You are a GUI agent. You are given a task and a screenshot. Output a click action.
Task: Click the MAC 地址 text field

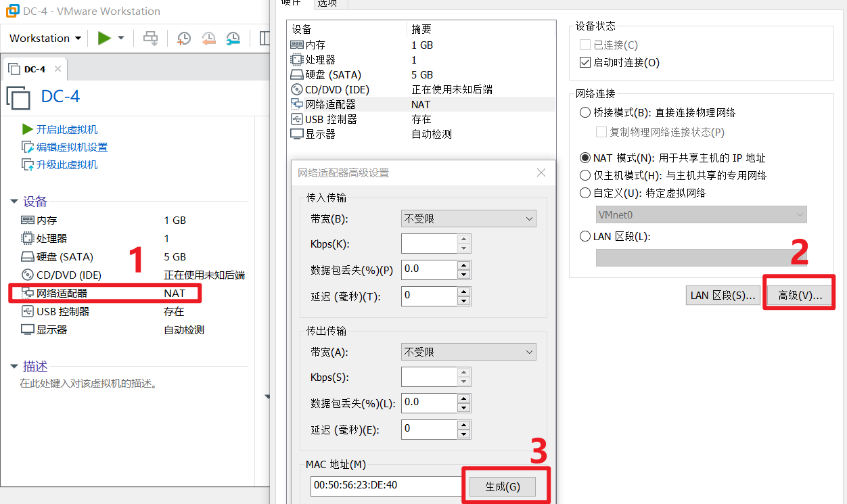click(x=385, y=486)
